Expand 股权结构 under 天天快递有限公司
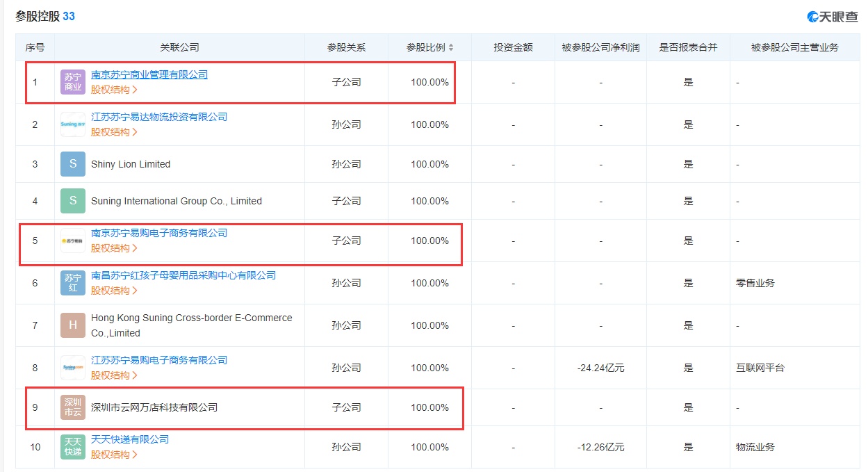The width and height of the screenshot is (868, 472). pyautogui.click(x=114, y=455)
